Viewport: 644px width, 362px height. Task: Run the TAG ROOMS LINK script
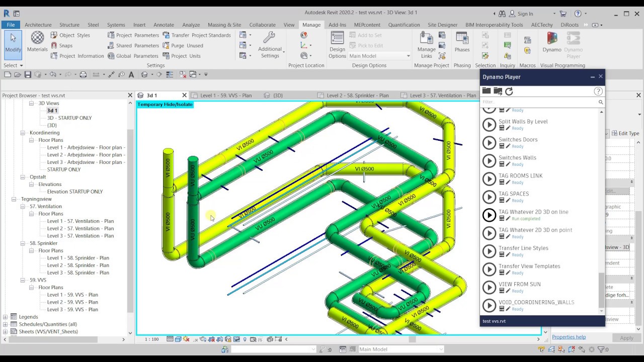tap(489, 179)
